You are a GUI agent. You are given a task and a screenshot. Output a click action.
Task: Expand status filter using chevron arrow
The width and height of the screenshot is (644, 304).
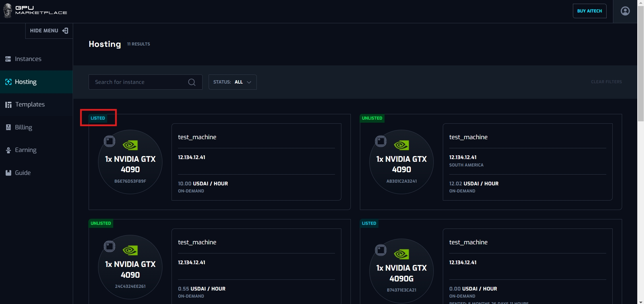pyautogui.click(x=249, y=82)
